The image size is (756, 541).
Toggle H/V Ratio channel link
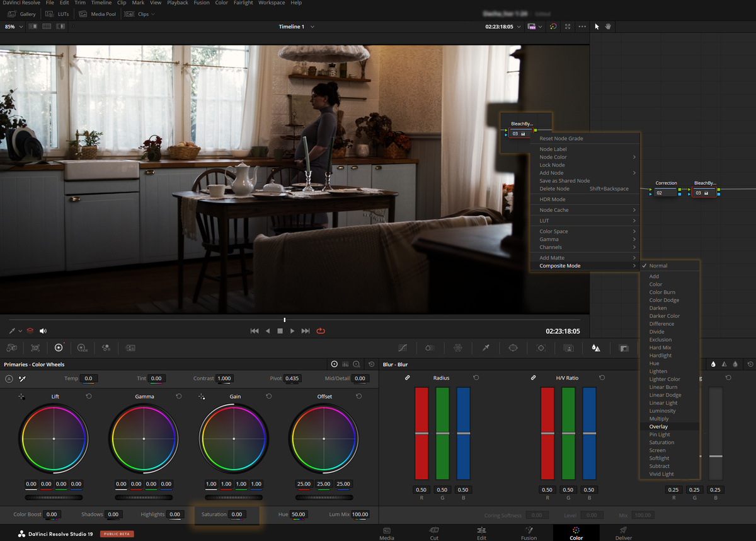[533, 378]
